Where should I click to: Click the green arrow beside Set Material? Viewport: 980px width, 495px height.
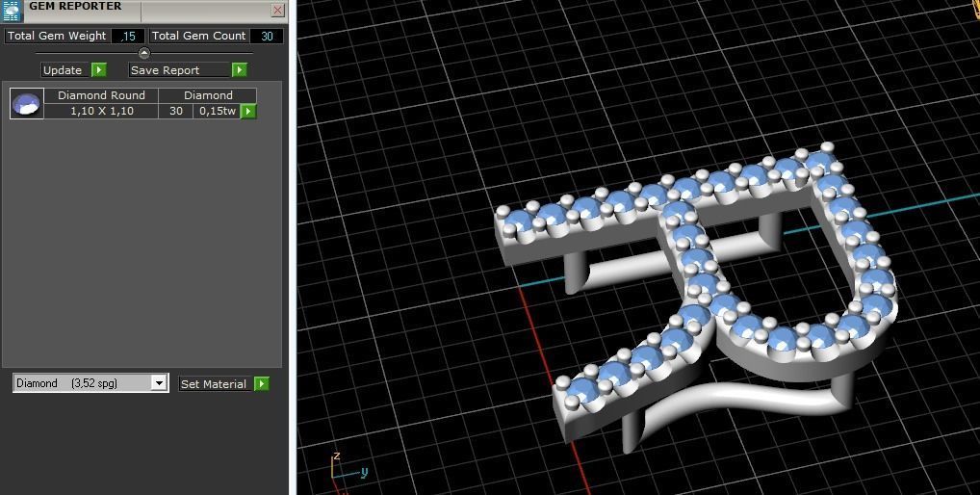point(262,383)
